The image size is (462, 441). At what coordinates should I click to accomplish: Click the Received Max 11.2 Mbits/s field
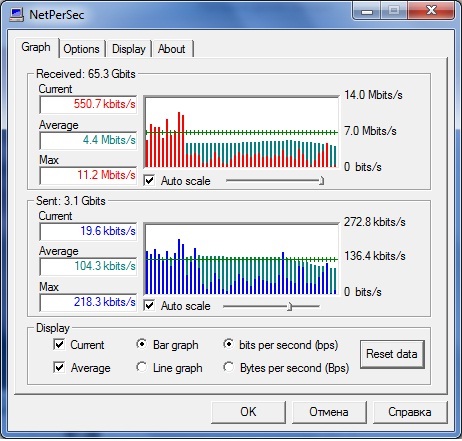tap(88, 175)
